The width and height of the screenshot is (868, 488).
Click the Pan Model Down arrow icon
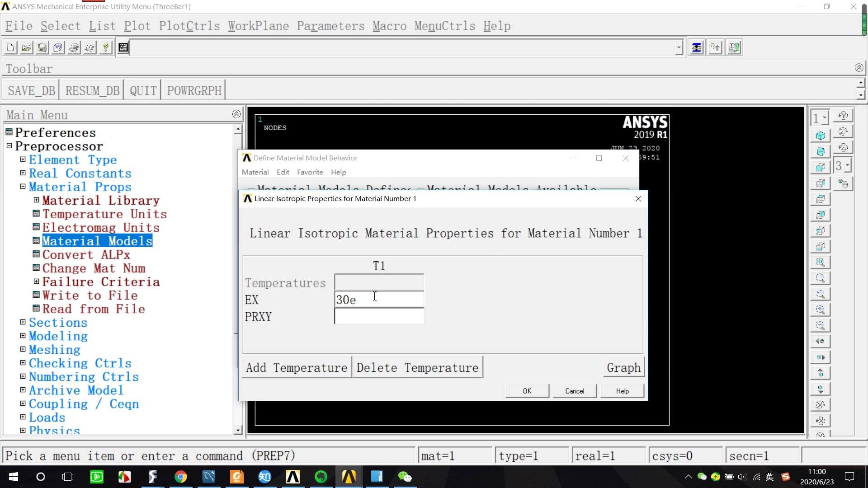pos(821,389)
